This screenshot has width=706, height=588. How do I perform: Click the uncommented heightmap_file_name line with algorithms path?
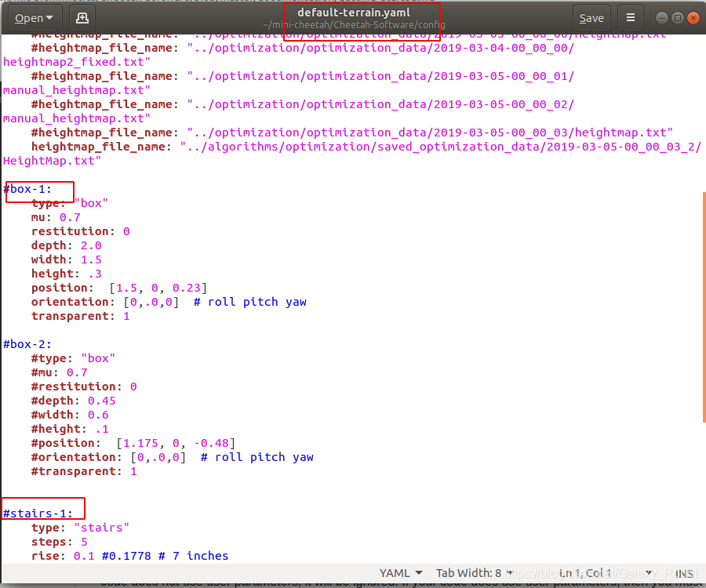pos(366,147)
